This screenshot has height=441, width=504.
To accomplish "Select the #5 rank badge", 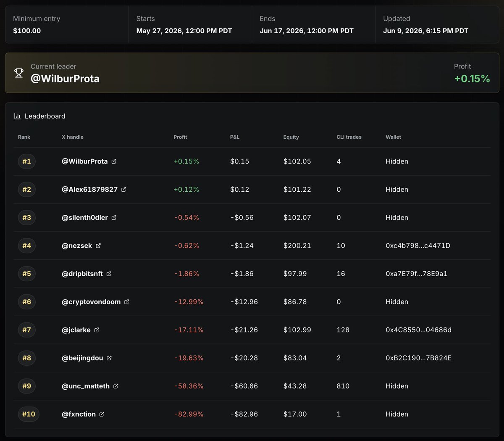I will click(x=26, y=274).
